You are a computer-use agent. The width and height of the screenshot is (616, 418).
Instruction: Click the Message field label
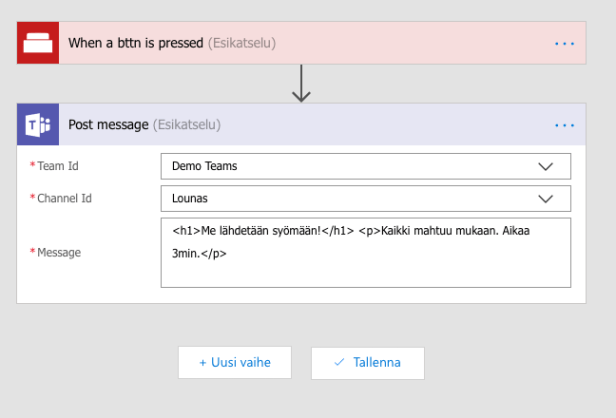click(x=59, y=253)
